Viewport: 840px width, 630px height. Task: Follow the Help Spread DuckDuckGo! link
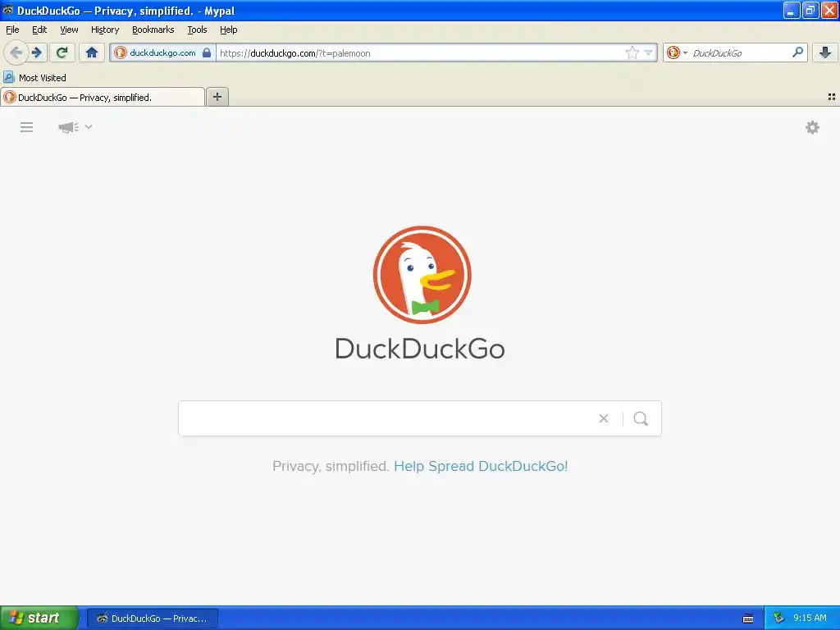click(x=481, y=466)
